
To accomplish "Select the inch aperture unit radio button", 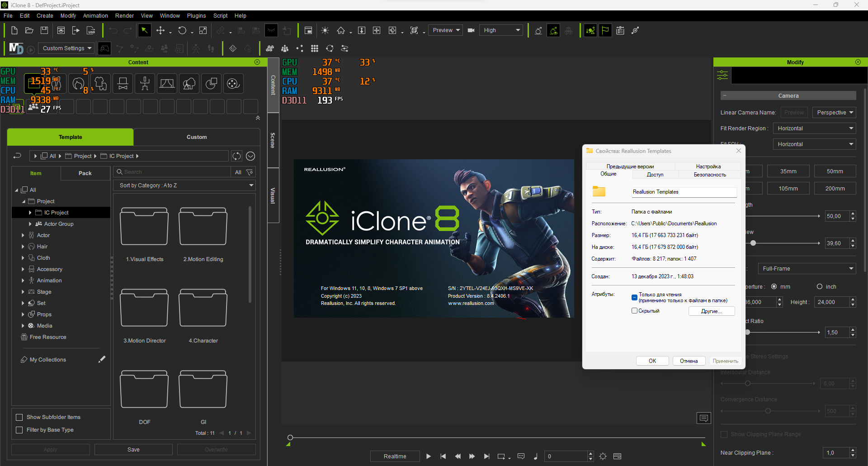I will (820, 286).
